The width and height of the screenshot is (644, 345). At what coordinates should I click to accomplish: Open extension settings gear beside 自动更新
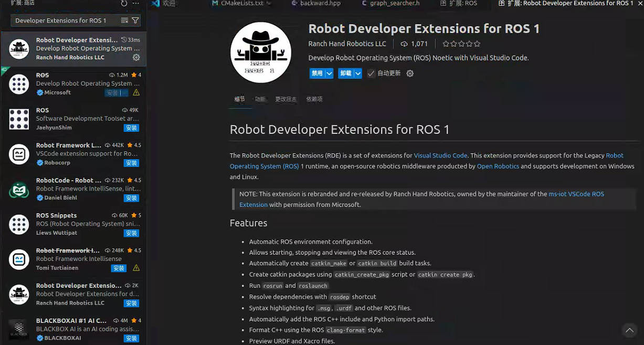point(410,74)
